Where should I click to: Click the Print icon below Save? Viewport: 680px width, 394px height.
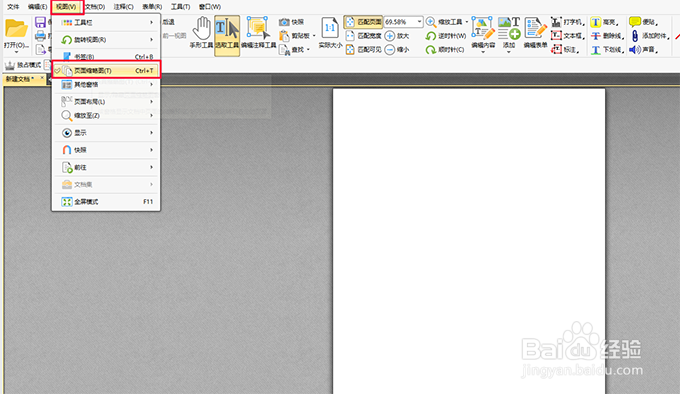tap(40, 36)
